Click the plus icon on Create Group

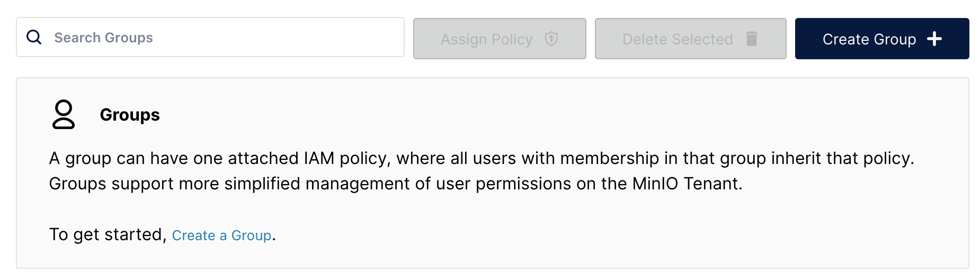tap(934, 39)
